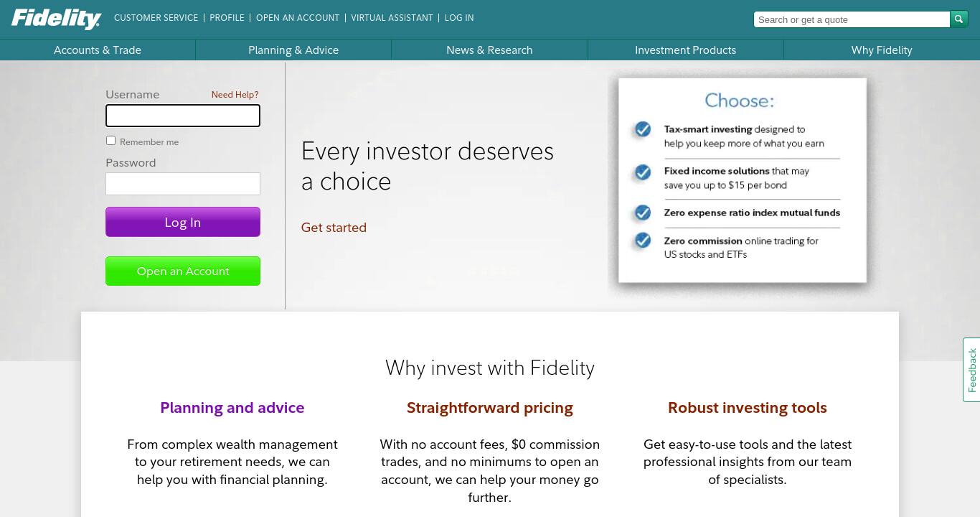Click the Zero commission checkmark icon
The width and height of the screenshot is (980, 517).
[643, 240]
